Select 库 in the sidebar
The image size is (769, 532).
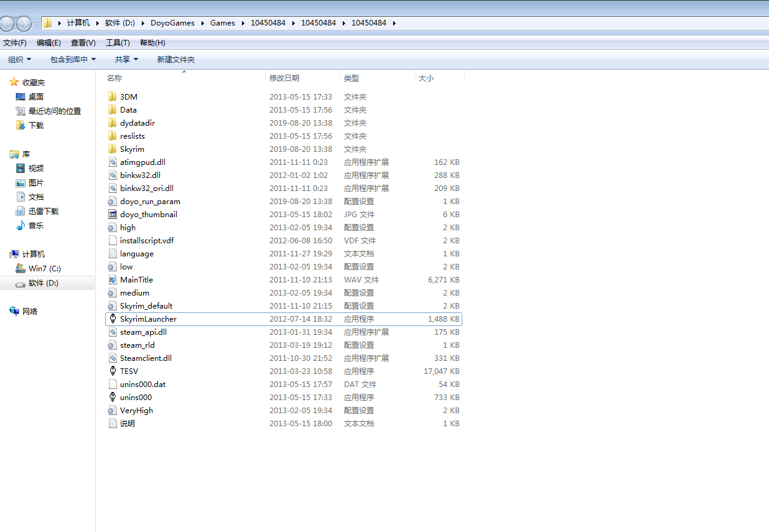(x=26, y=154)
